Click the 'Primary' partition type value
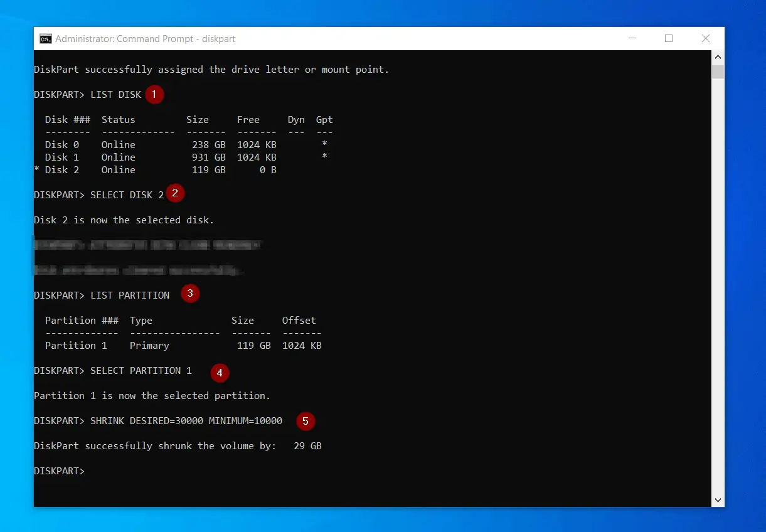 point(149,346)
